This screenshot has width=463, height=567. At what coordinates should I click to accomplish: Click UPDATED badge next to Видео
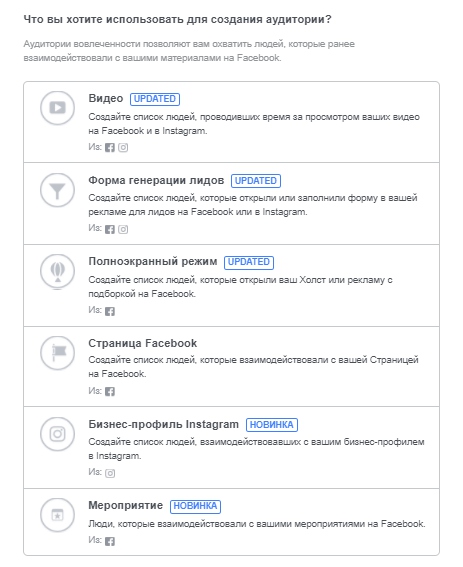pos(155,99)
